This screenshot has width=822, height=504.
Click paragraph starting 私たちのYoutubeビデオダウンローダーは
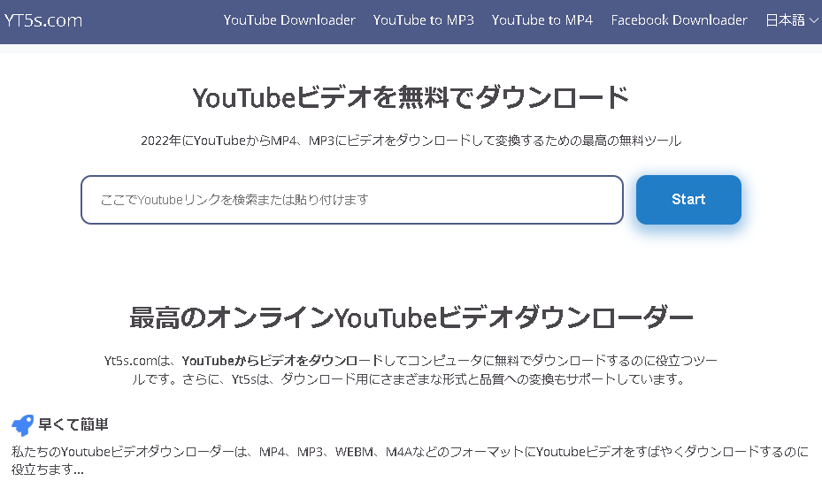(410, 460)
